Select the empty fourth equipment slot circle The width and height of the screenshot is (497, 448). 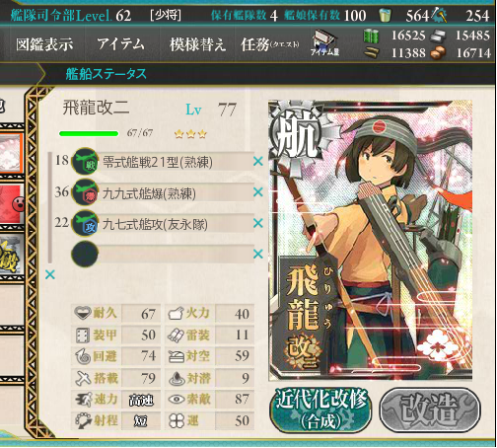85,254
